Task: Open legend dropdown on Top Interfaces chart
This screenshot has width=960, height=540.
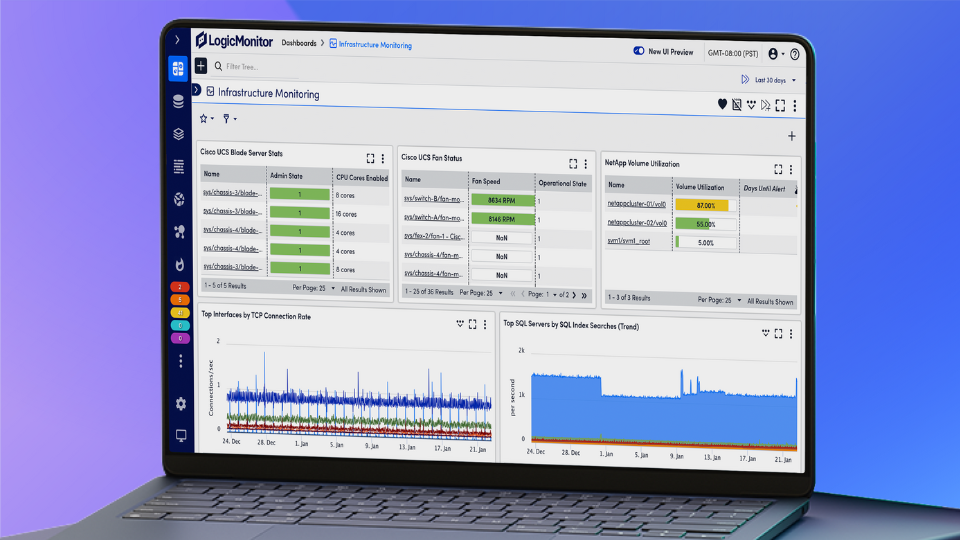Action: coord(460,323)
